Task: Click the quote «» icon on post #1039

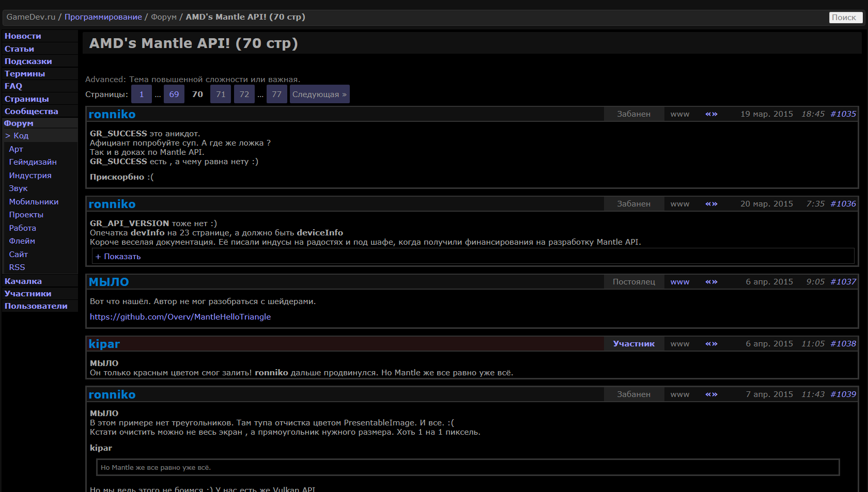Action: (711, 394)
